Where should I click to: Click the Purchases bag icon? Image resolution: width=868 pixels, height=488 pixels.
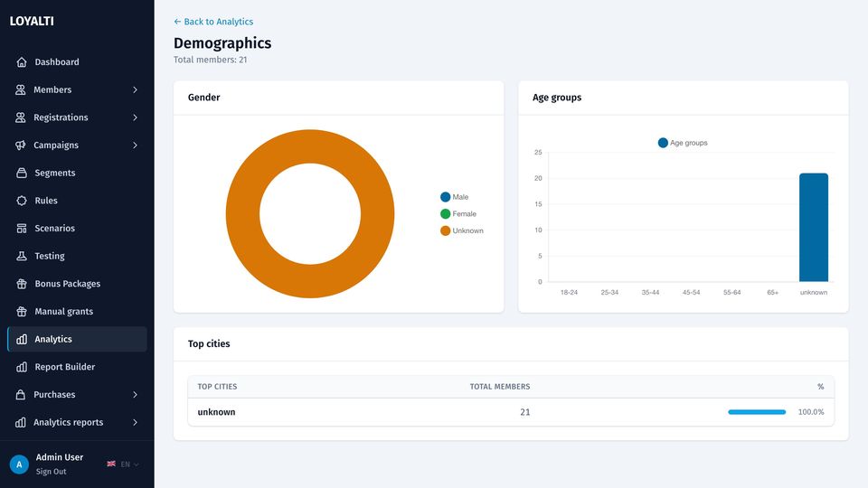click(x=21, y=395)
